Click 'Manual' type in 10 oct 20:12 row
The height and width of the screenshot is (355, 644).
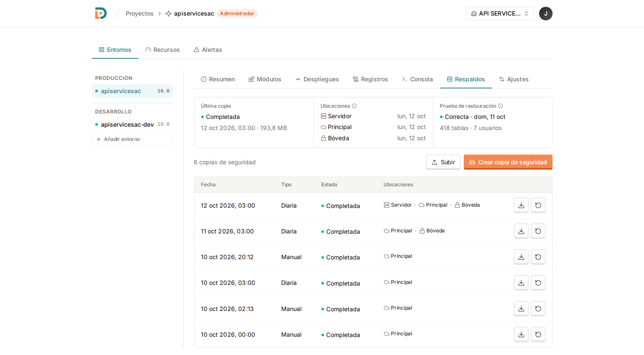(291, 257)
